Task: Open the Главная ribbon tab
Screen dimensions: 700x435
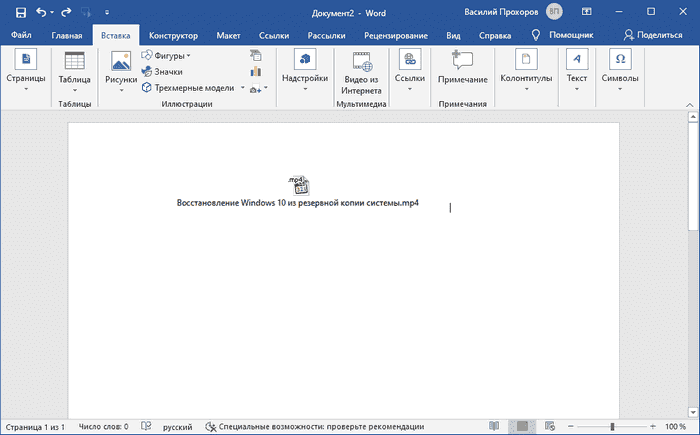Action: (x=67, y=35)
